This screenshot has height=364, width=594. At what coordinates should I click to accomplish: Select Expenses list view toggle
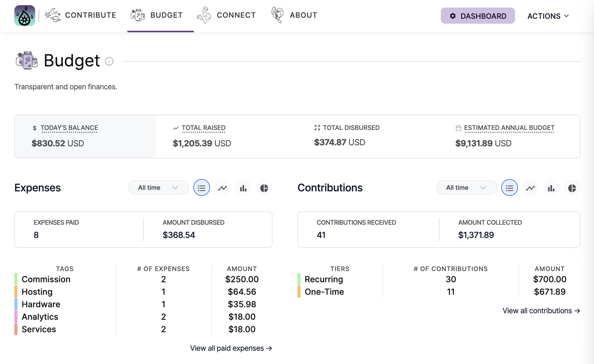pos(202,188)
